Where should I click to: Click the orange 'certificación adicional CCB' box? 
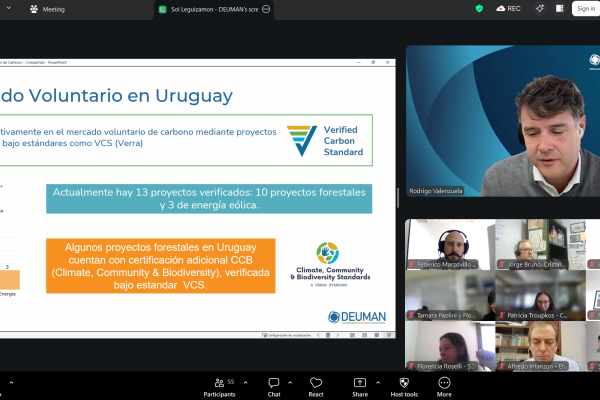(161, 266)
